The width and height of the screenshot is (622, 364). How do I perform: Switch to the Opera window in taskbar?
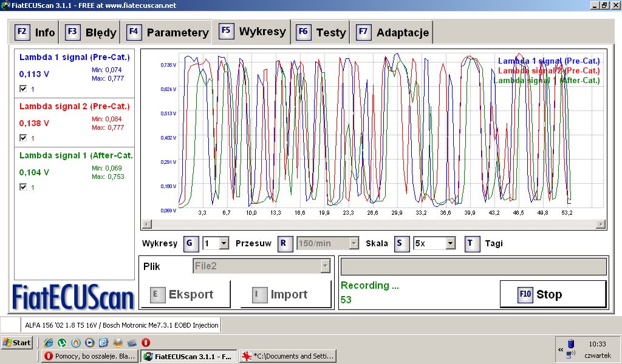[90, 357]
